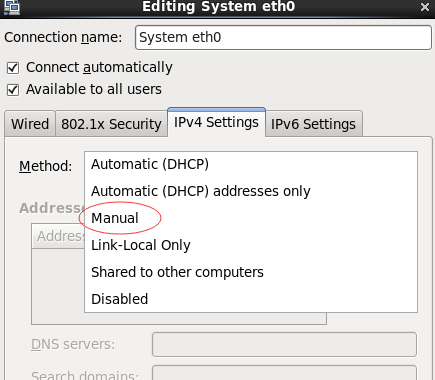Close the Editing System eth0 dialog
The width and height of the screenshot is (435, 380).
point(425,7)
